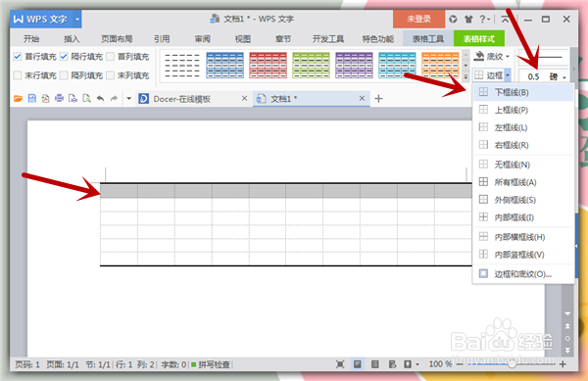Close the 文档1 document tab

pos(362,98)
